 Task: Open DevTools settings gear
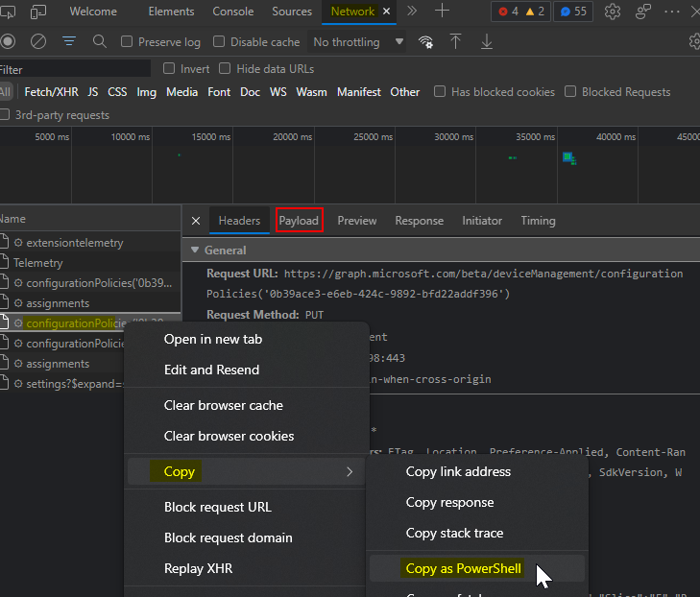[612, 12]
